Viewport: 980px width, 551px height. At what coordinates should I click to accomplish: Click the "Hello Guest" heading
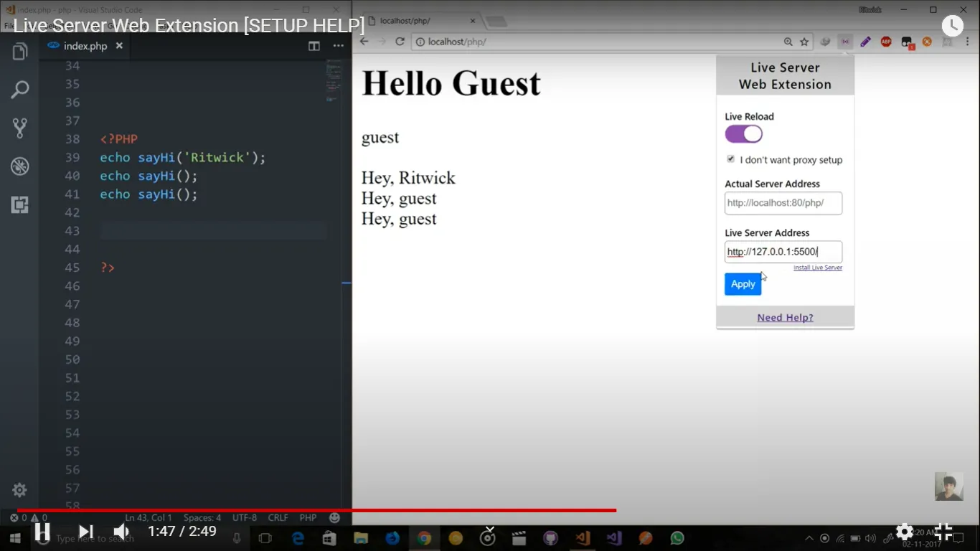451,83
